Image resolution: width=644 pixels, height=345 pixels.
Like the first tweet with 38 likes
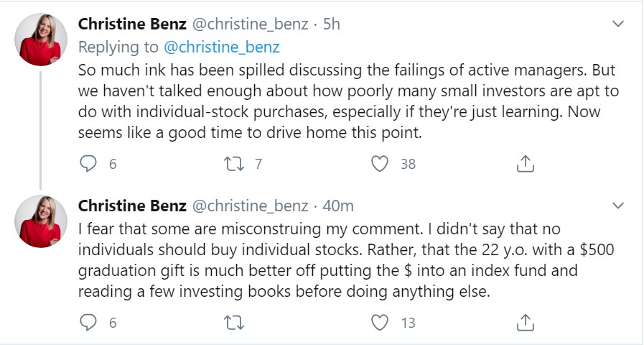[x=380, y=164]
